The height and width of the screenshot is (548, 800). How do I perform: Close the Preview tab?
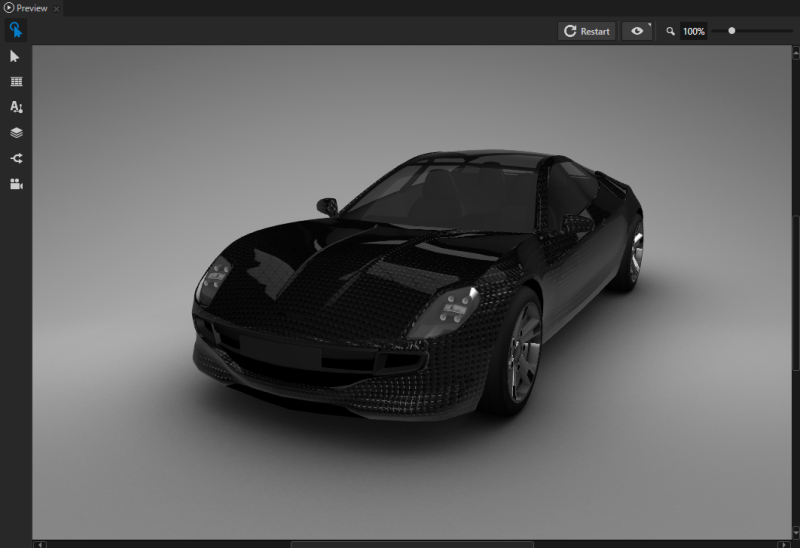pos(57,8)
